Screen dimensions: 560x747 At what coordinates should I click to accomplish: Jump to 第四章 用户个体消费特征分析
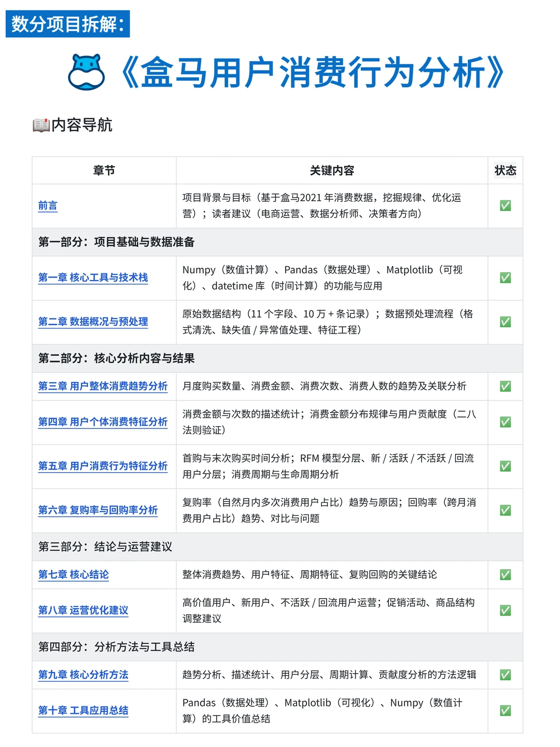[x=103, y=422]
